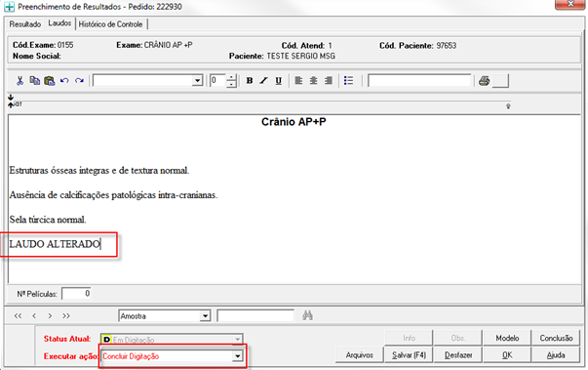The image size is (588, 370).
Task: Align text to the left
Action: point(298,81)
